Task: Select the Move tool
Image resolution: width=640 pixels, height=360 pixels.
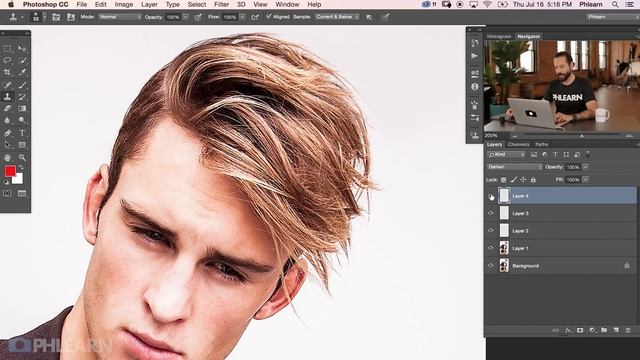Action: point(22,49)
